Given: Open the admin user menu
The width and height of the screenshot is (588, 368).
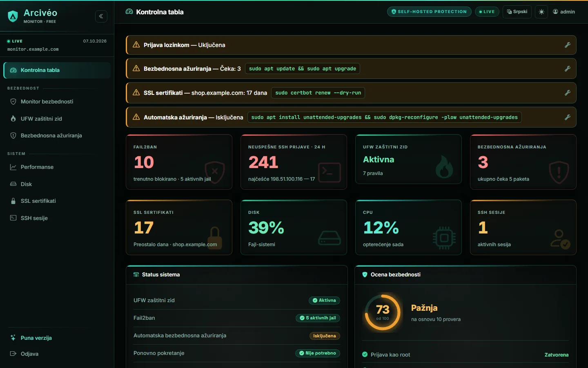Looking at the screenshot, I should [x=564, y=12].
